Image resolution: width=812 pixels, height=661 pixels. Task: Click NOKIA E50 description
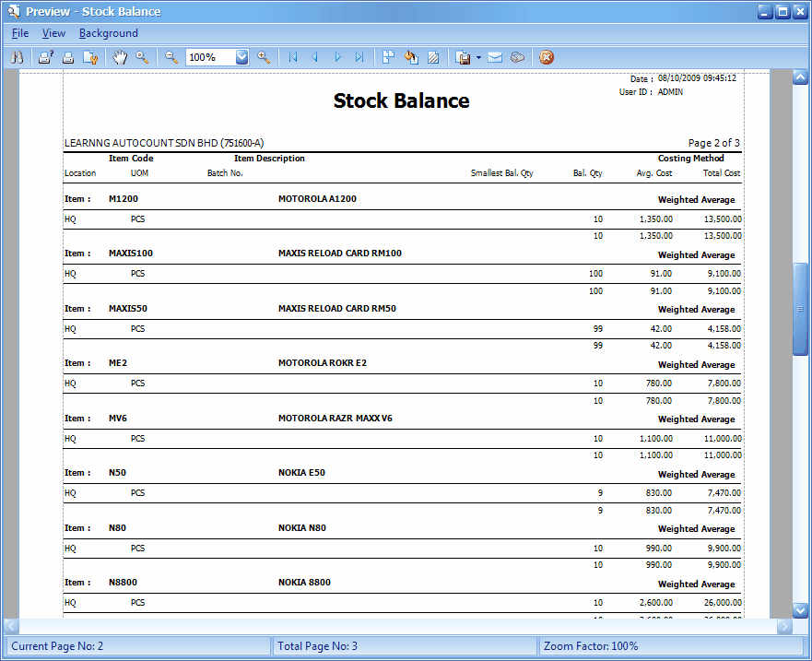pos(301,473)
